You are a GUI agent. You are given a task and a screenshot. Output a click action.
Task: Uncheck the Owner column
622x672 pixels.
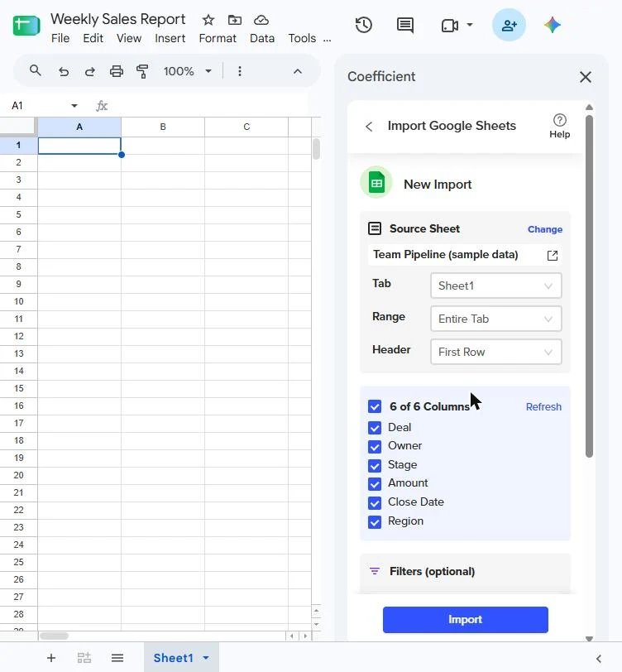click(375, 447)
